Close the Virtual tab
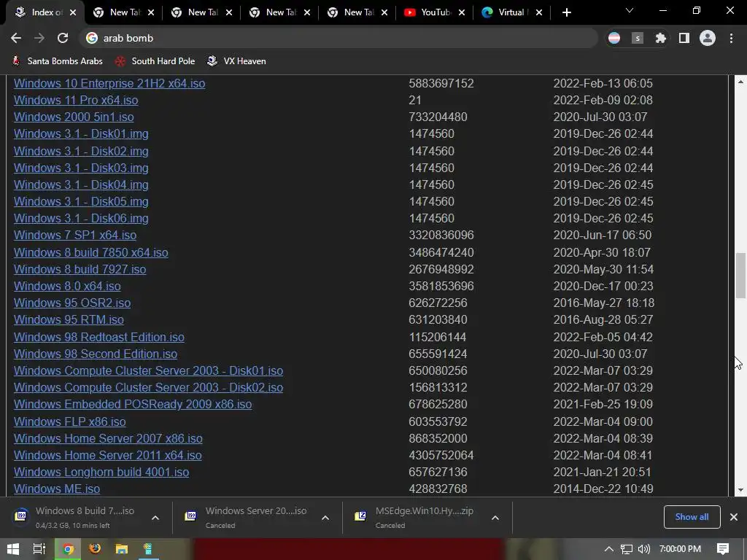Screen dimensions: 747x560 539,12
